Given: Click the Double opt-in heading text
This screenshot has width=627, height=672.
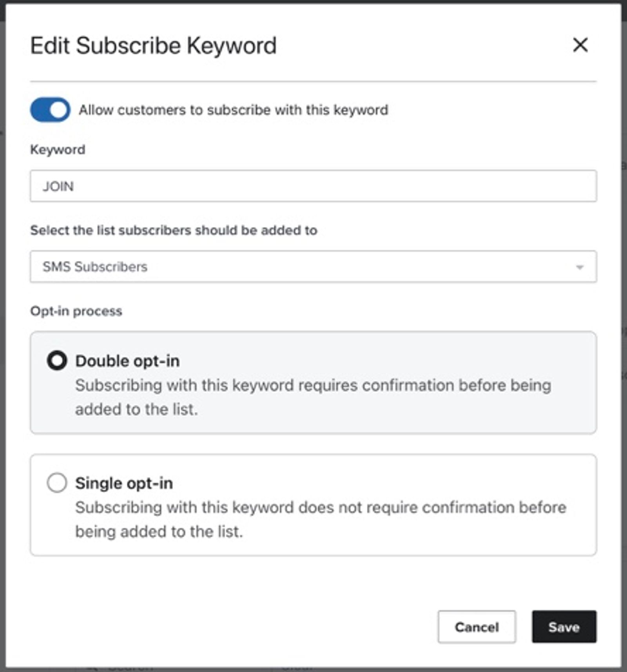Looking at the screenshot, I should pos(127,361).
